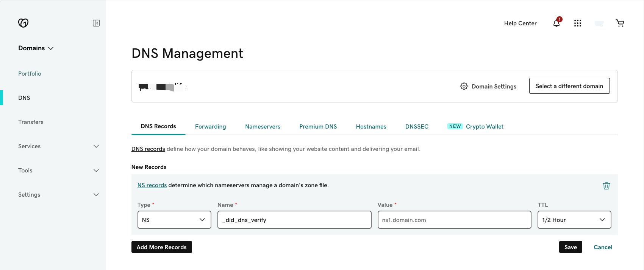Click the GoDaddy logo icon
Screen dimensions: 644x270
[x=23, y=23]
